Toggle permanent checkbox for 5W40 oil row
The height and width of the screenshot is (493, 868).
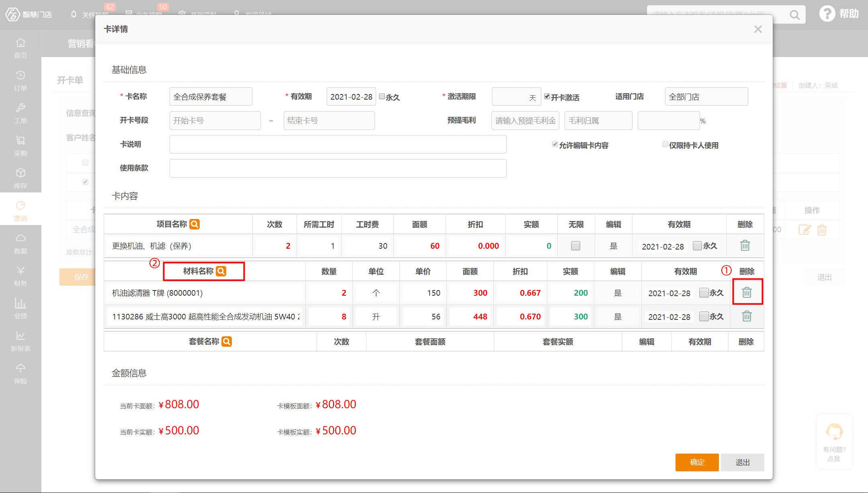pos(704,316)
